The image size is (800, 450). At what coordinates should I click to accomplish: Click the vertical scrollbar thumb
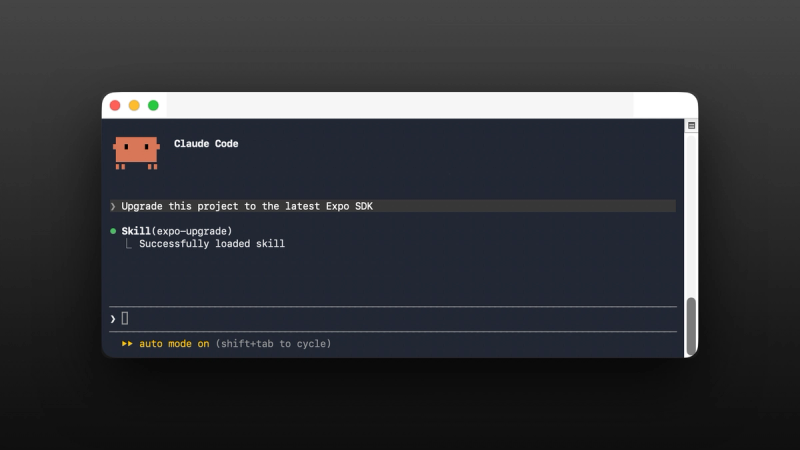point(691,326)
